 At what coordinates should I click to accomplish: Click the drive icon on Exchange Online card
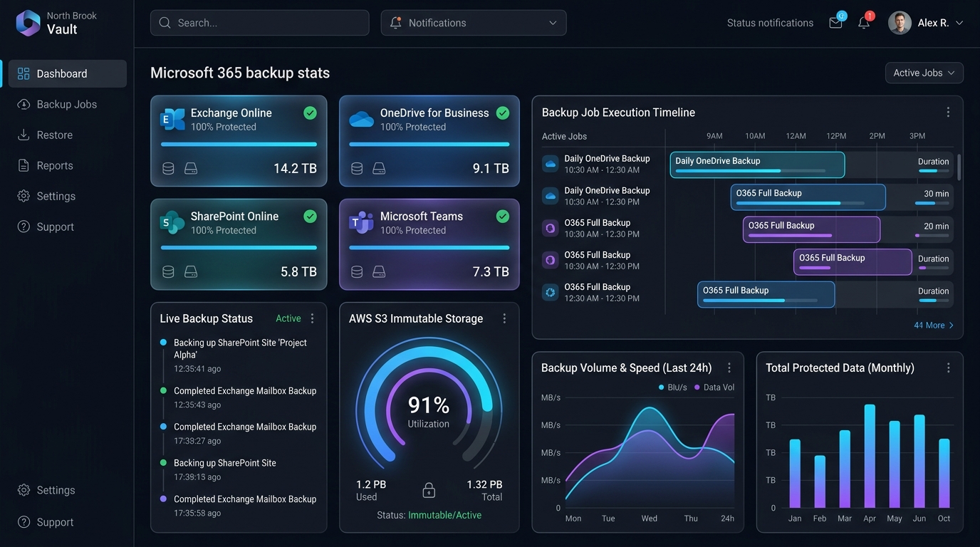coord(191,169)
